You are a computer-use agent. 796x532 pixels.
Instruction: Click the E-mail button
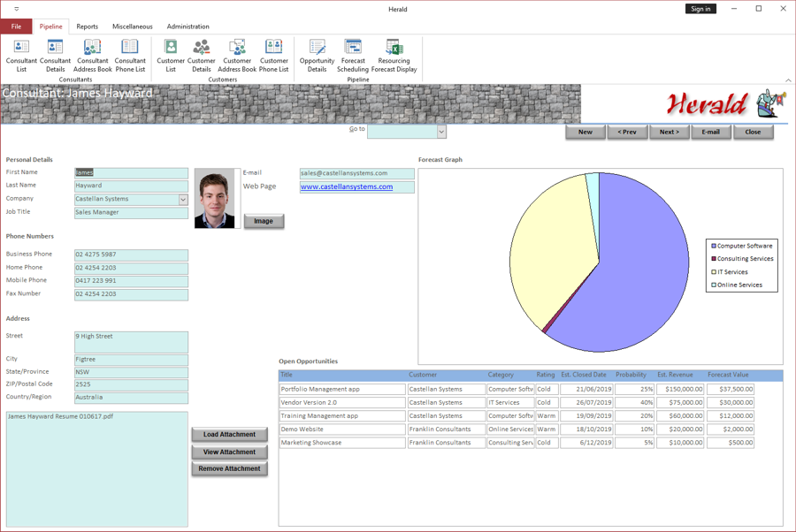pyautogui.click(x=711, y=132)
